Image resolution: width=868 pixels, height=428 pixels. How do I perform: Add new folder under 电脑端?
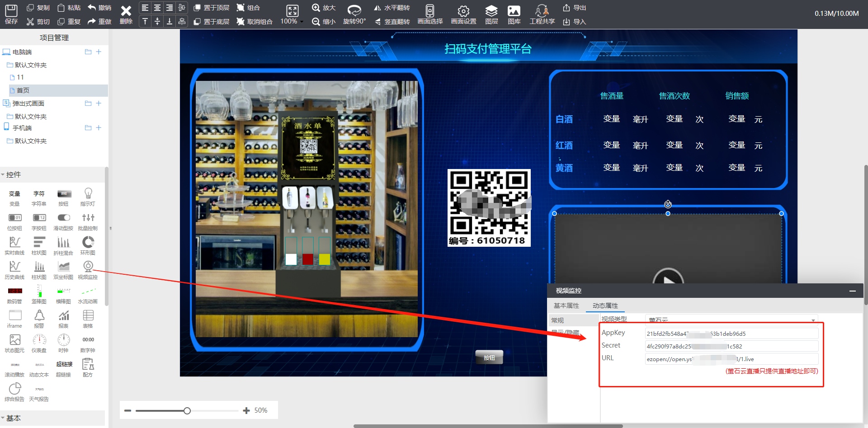point(88,52)
